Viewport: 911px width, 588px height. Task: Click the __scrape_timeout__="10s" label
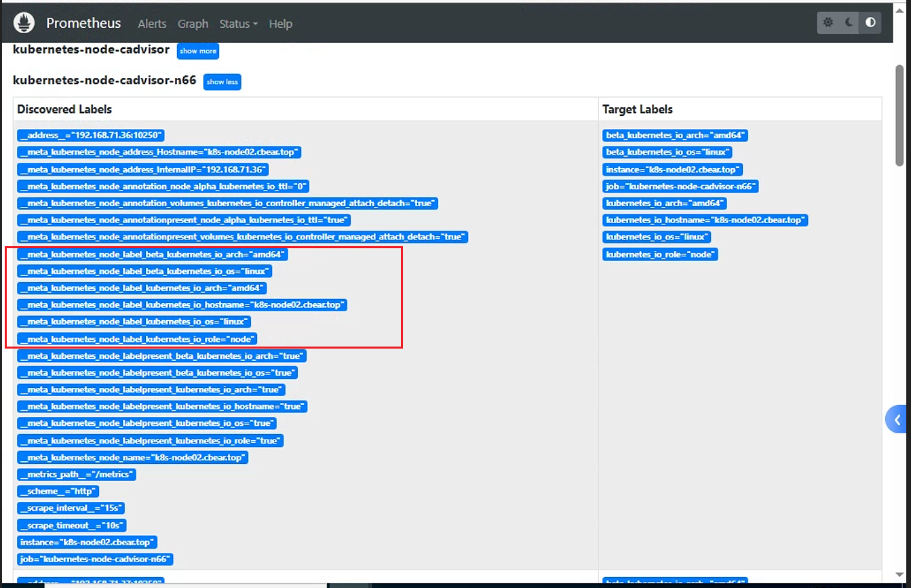point(72,526)
